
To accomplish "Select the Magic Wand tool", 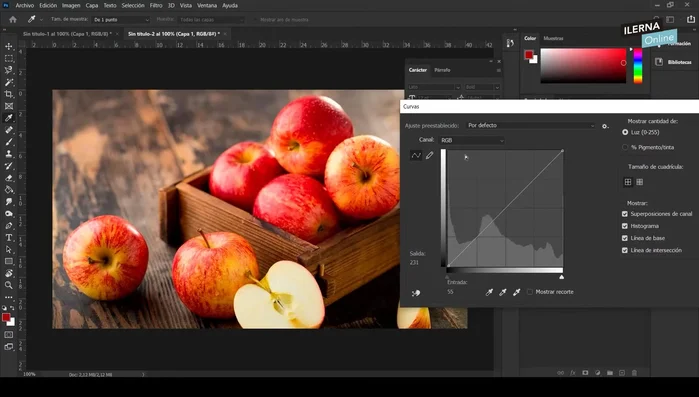I will (x=8, y=82).
